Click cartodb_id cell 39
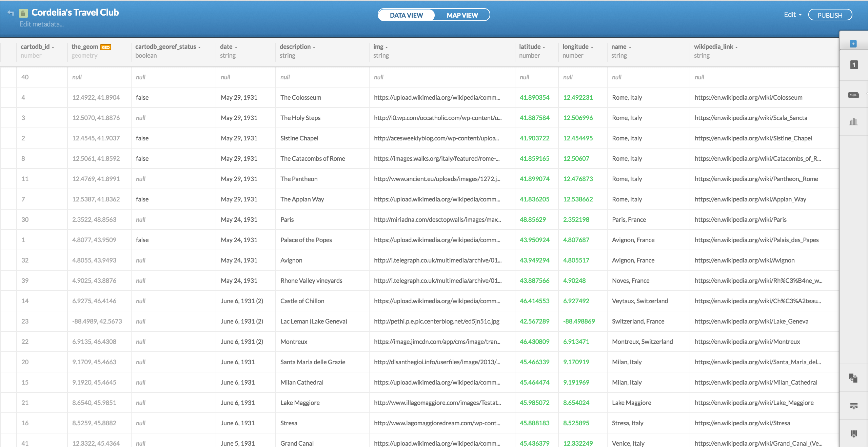868x447 pixels. (42, 281)
